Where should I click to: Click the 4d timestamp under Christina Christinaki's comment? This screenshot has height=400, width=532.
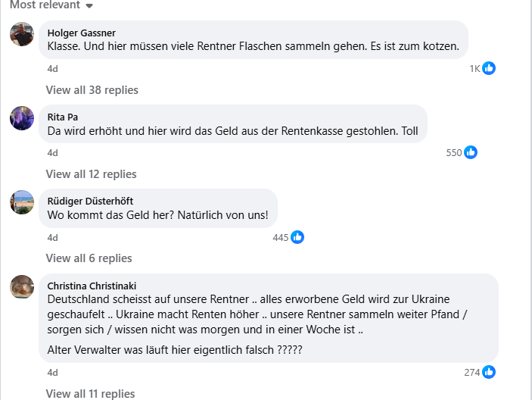click(52, 372)
